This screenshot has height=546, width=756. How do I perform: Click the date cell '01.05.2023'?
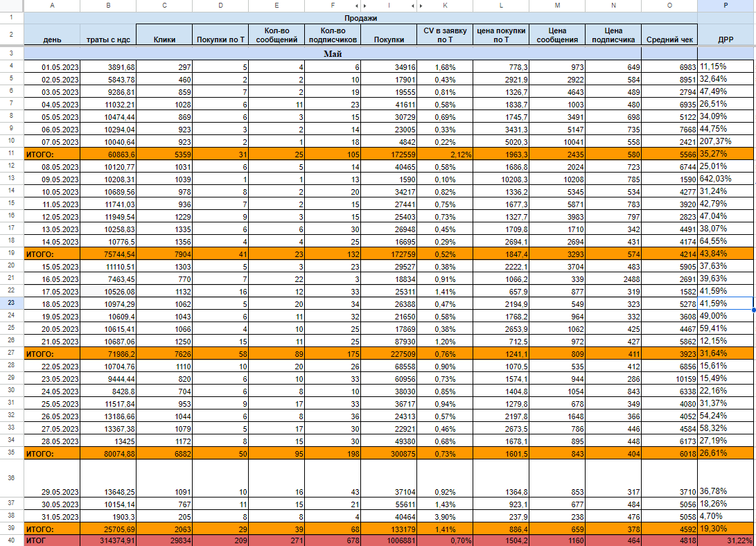coord(52,67)
